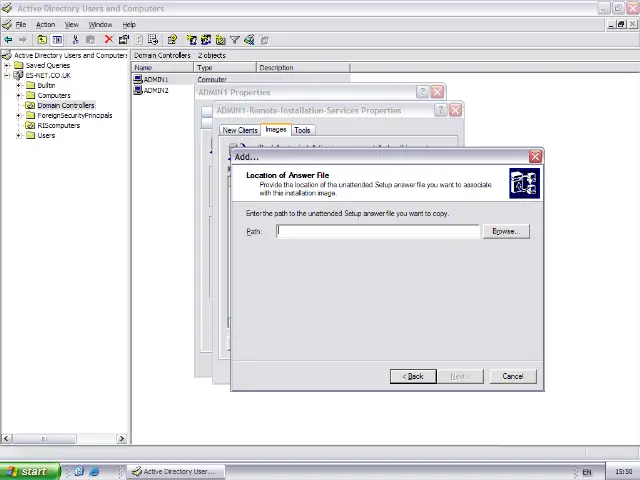Click the Export List toolbar icon
Viewport: 640px width, 480px height.
pos(153,40)
